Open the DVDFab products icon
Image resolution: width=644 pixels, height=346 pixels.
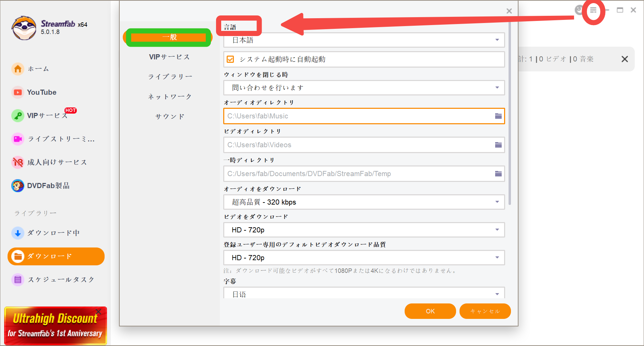pos(18,186)
